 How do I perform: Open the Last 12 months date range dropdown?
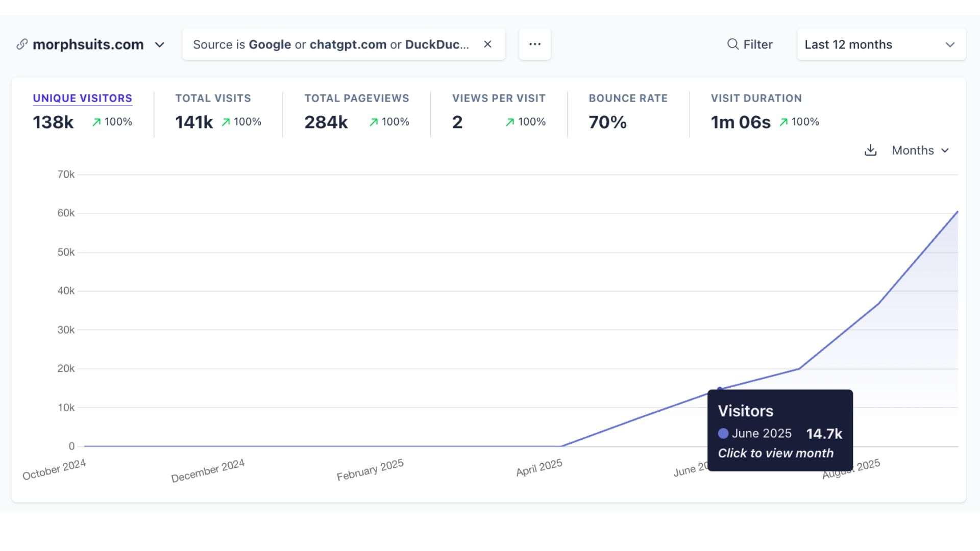pyautogui.click(x=881, y=44)
